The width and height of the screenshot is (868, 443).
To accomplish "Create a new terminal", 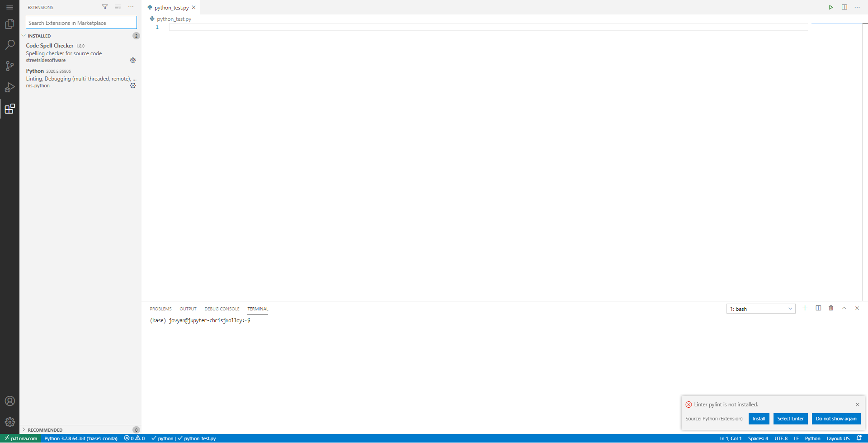I will (x=805, y=308).
